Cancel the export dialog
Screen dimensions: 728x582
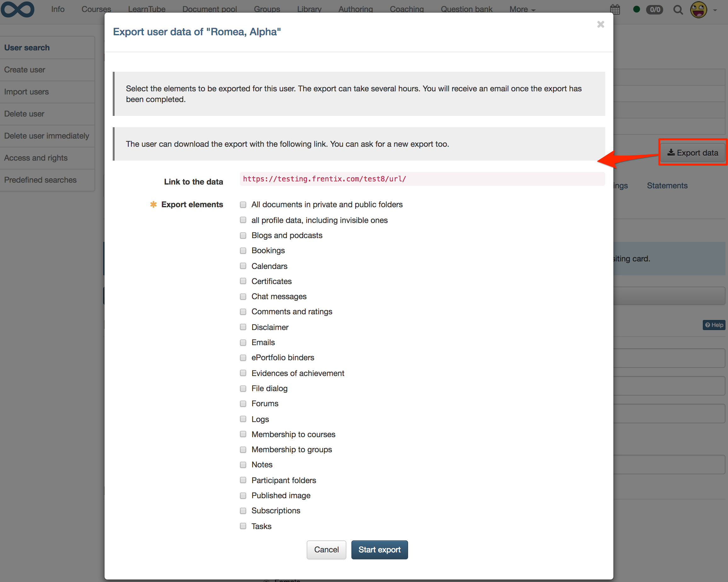point(326,550)
